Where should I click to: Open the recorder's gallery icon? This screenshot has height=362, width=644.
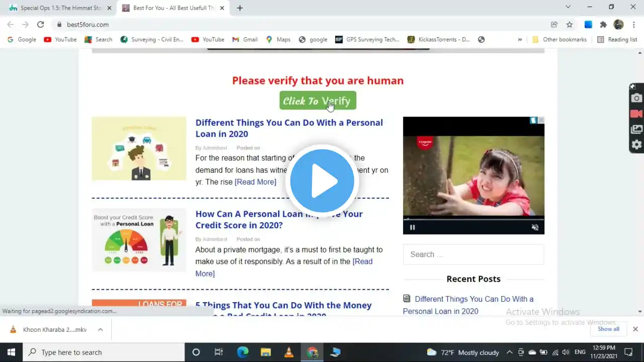636,129
